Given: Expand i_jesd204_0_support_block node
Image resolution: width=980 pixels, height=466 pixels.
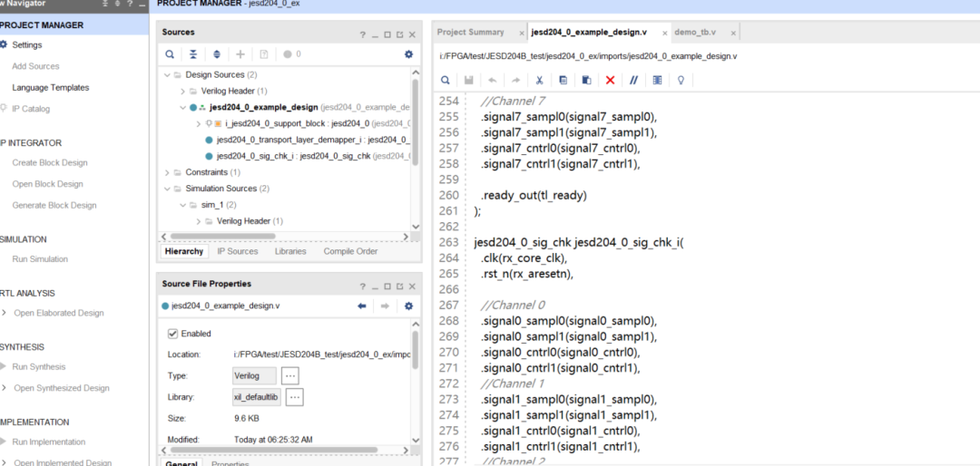Looking at the screenshot, I should (x=199, y=123).
